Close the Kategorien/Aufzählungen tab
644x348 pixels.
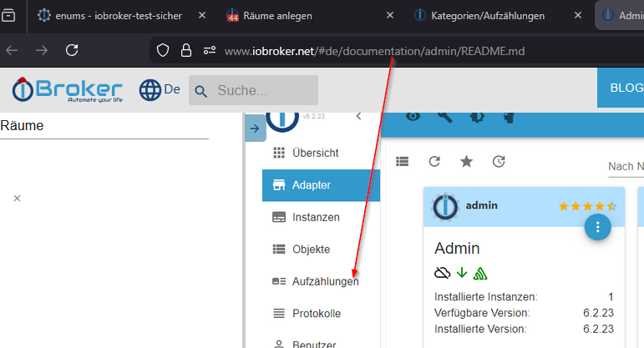coord(578,15)
